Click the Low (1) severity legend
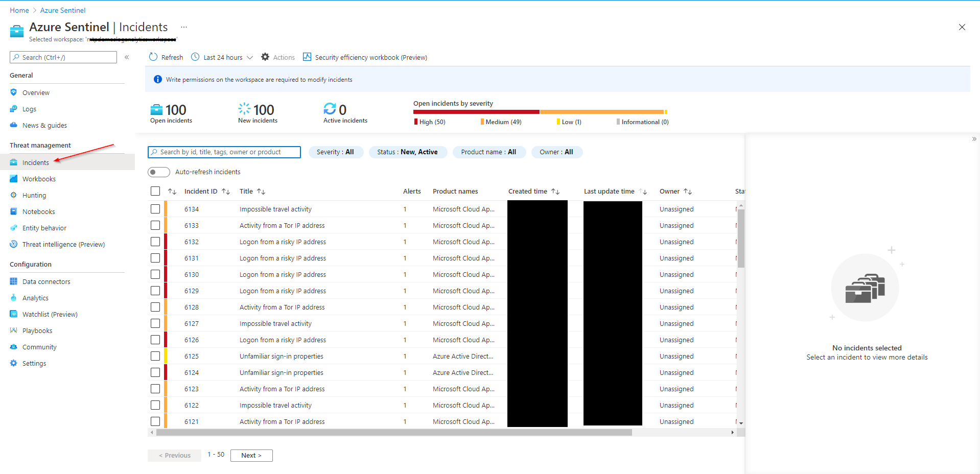 569,122
